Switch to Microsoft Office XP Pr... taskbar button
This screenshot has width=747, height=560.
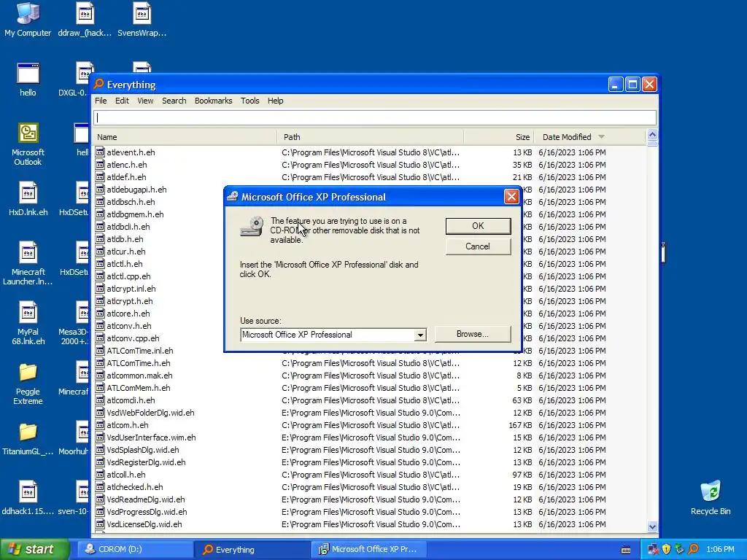pos(369,549)
